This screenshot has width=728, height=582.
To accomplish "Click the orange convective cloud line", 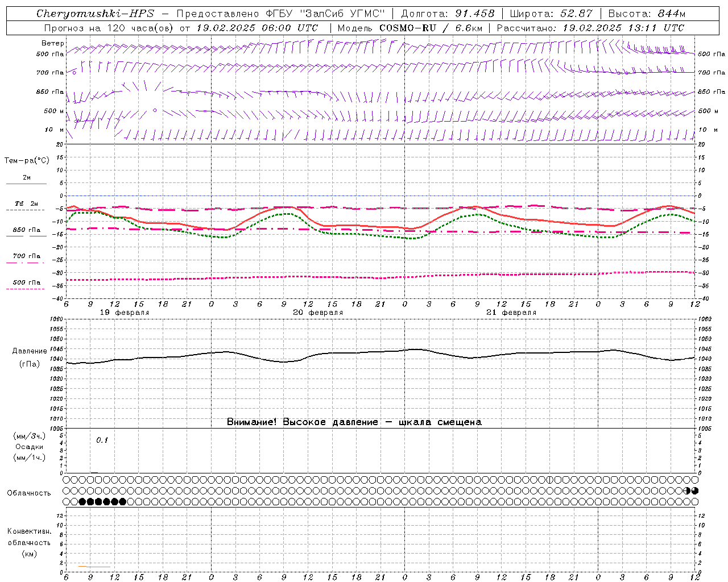I will pos(94,566).
